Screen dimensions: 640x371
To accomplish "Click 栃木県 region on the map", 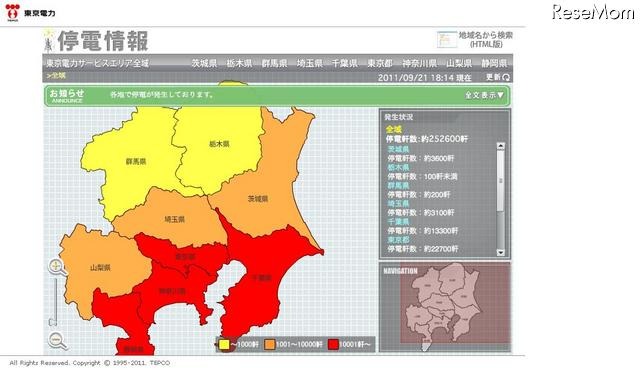I will (x=219, y=144).
